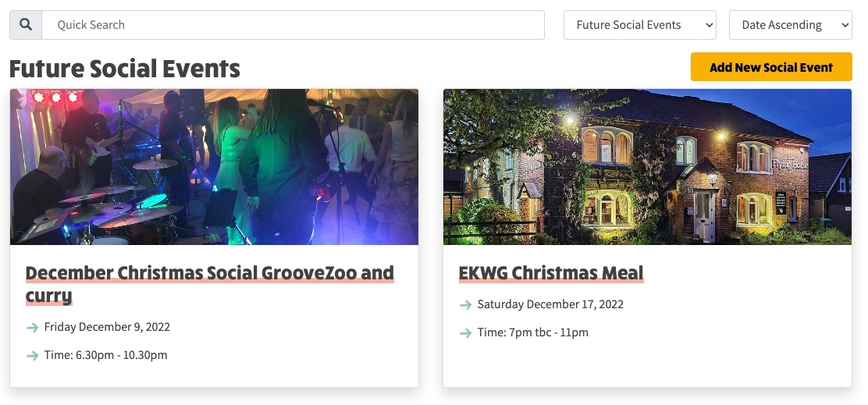Click the arrow icon beside Friday December 9, 2022
This screenshot has height=405, width=868.
pyautogui.click(x=32, y=328)
